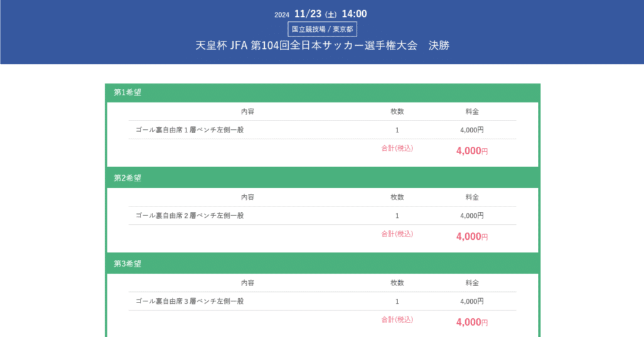
Task: Click ゴール裏自由席２層ベンチ左側一般 seat entry
Action: [x=190, y=215]
